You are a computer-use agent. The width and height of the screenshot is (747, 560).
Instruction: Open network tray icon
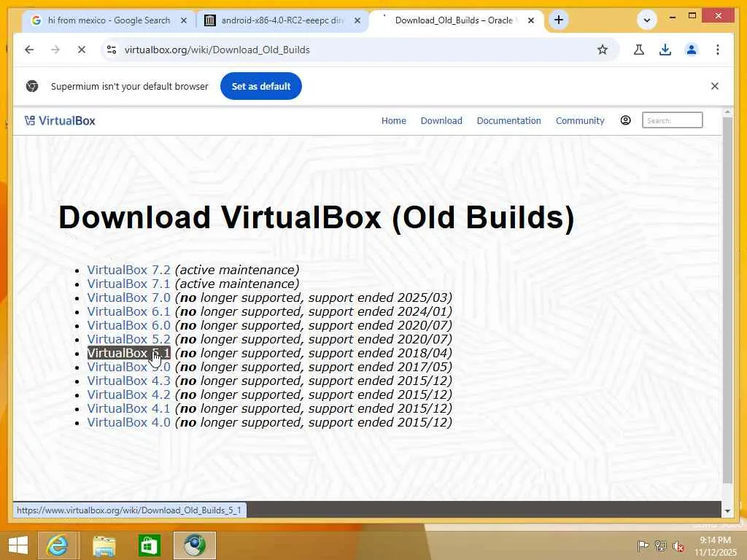point(660,545)
